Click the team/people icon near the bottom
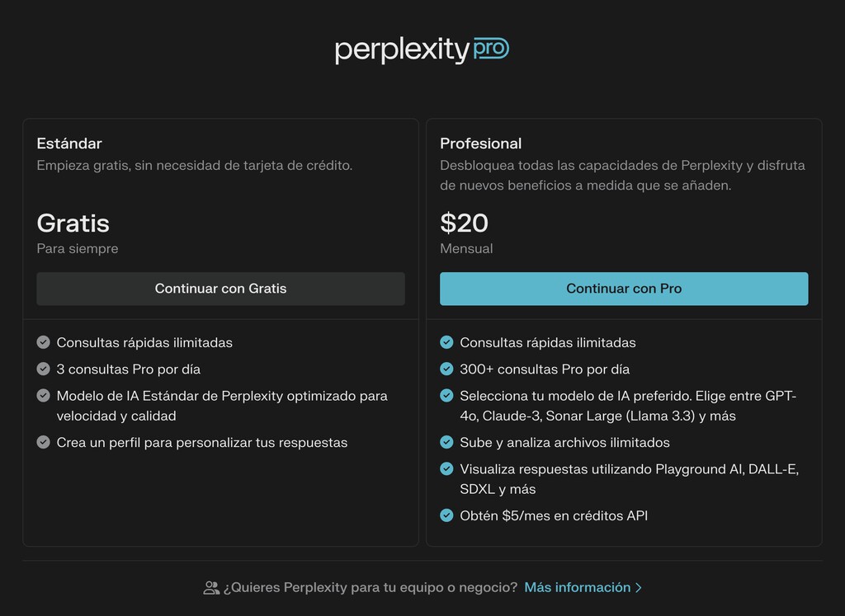The height and width of the screenshot is (616, 845). (213, 587)
